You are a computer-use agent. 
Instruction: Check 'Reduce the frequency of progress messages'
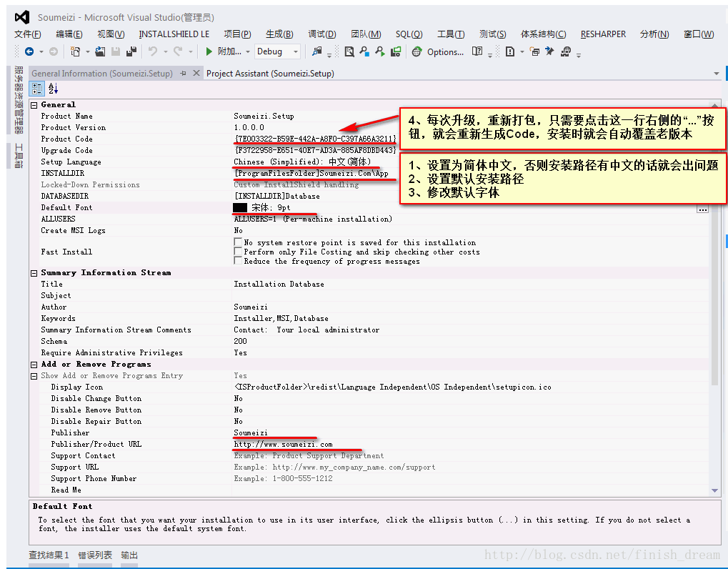pyautogui.click(x=238, y=261)
